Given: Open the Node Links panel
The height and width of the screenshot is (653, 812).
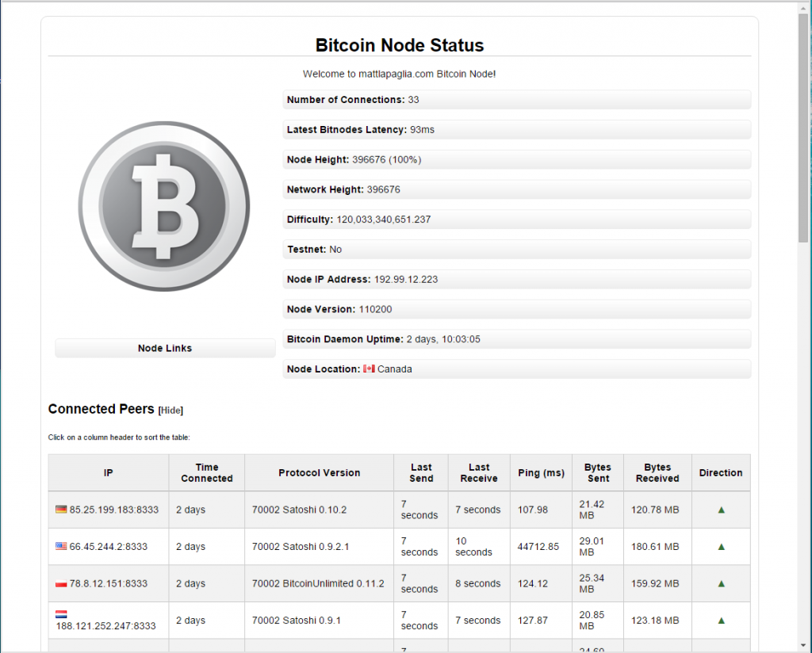Looking at the screenshot, I should pyautogui.click(x=165, y=348).
